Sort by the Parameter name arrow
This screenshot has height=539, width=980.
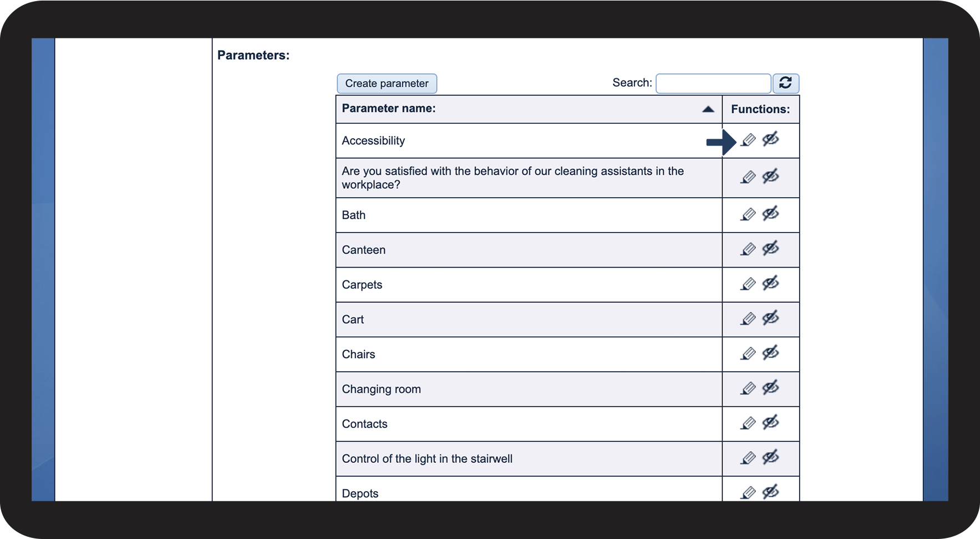tap(708, 109)
